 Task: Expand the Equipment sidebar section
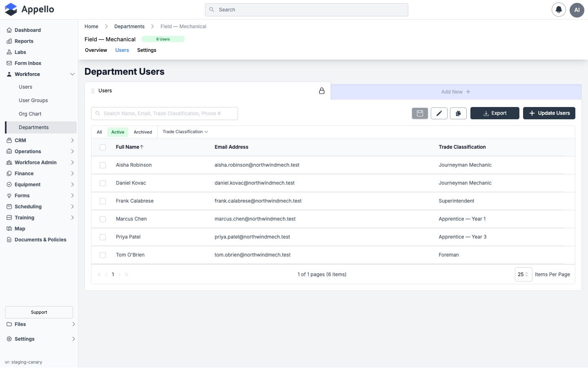point(72,185)
